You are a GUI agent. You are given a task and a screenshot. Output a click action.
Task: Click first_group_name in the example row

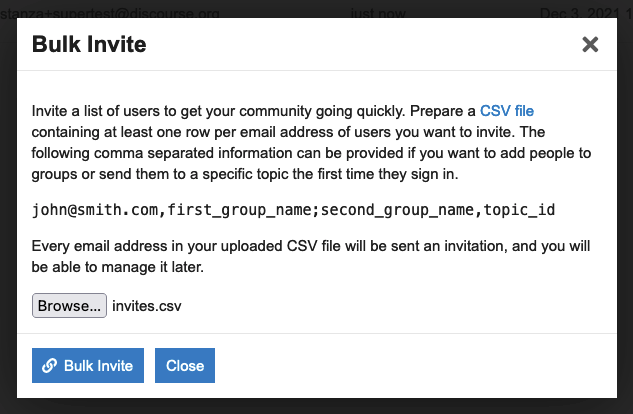(x=226, y=210)
